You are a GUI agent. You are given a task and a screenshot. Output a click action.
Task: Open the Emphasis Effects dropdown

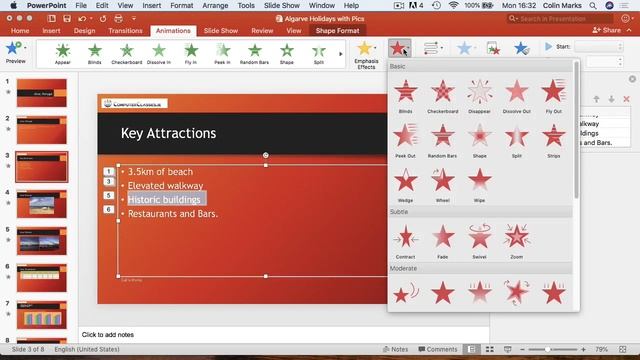click(366, 56)
